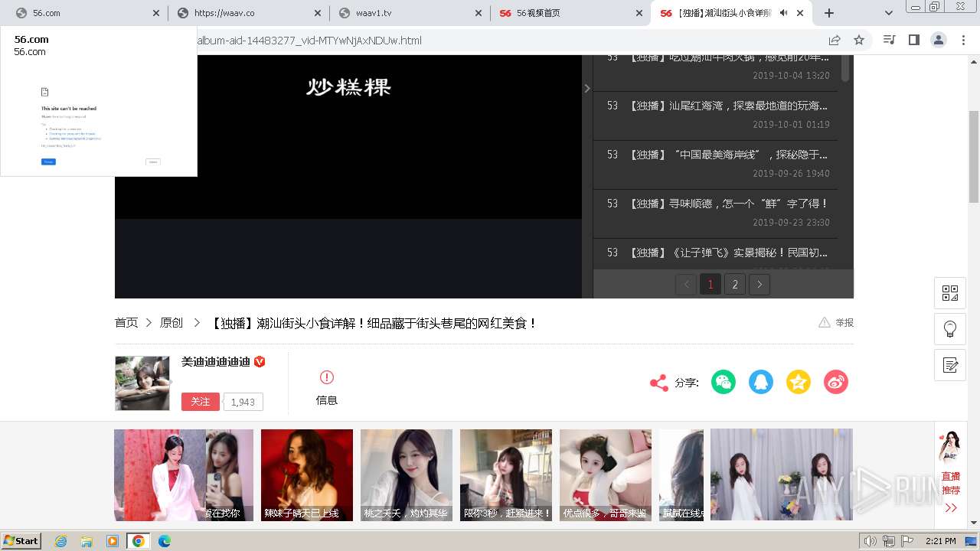Close the waav1.tv tab
The height and width of the screenshot is (551, 980).
(x=479, y=13)
